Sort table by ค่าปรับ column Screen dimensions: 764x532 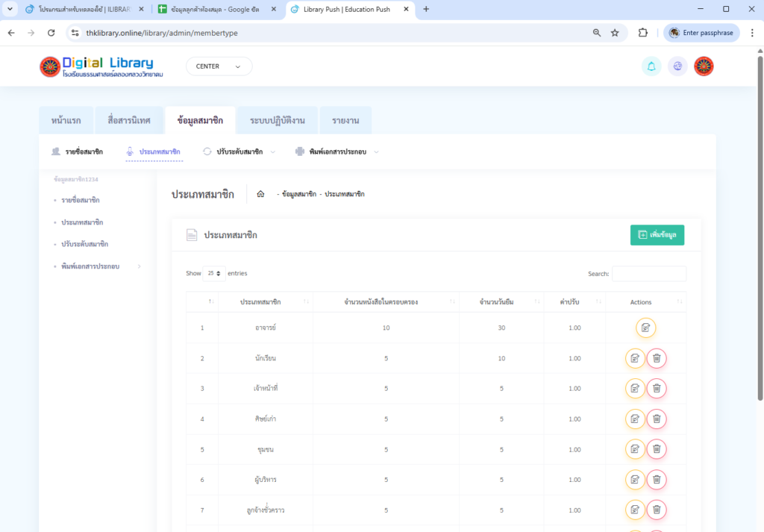tap(574, 302)
